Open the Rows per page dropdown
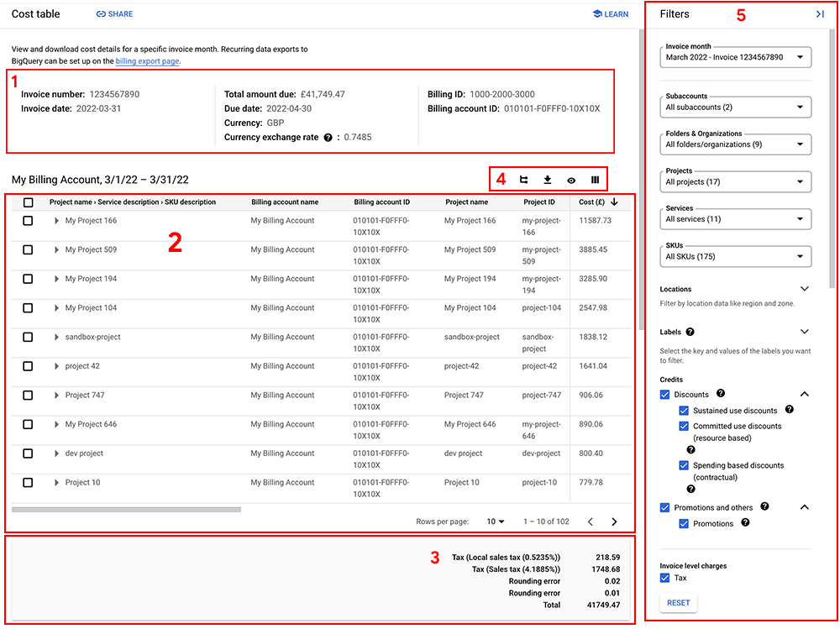This screenshot has width=840, height=629. 496,522
